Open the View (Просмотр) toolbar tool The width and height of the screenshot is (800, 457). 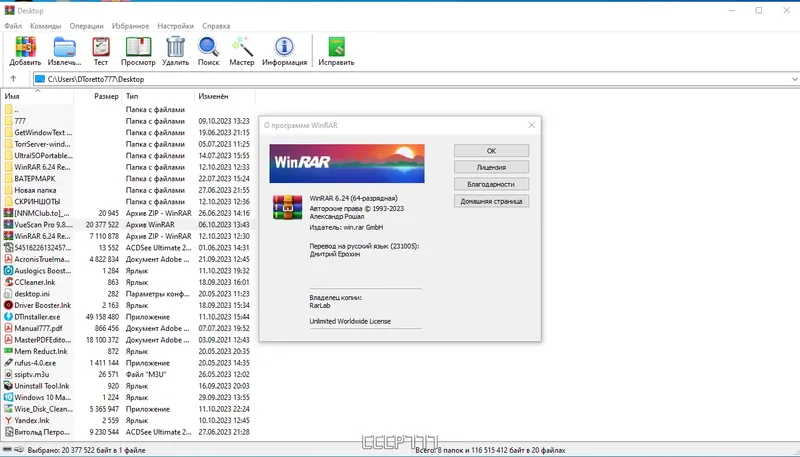[x=138, y=47]
